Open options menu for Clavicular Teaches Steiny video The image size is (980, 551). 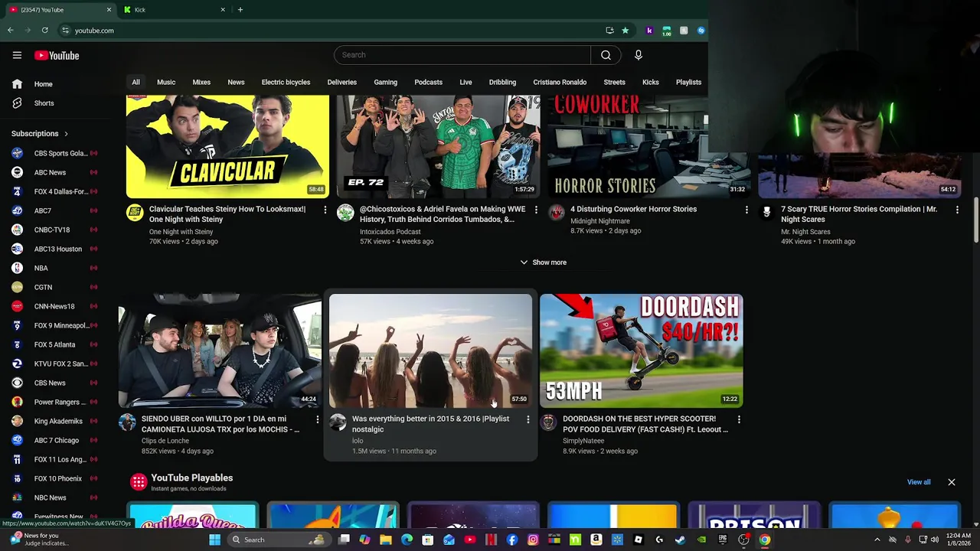325,210
